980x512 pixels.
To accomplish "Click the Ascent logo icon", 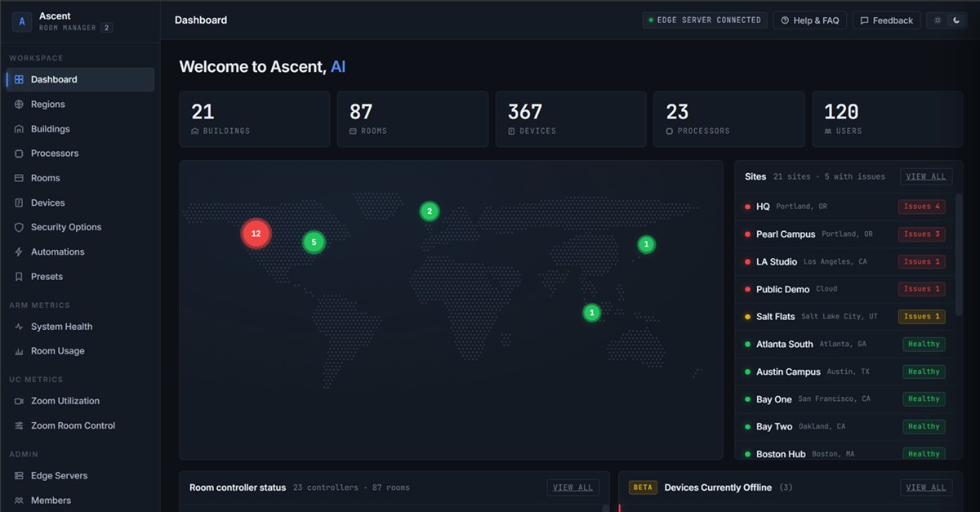I will 22,21.
